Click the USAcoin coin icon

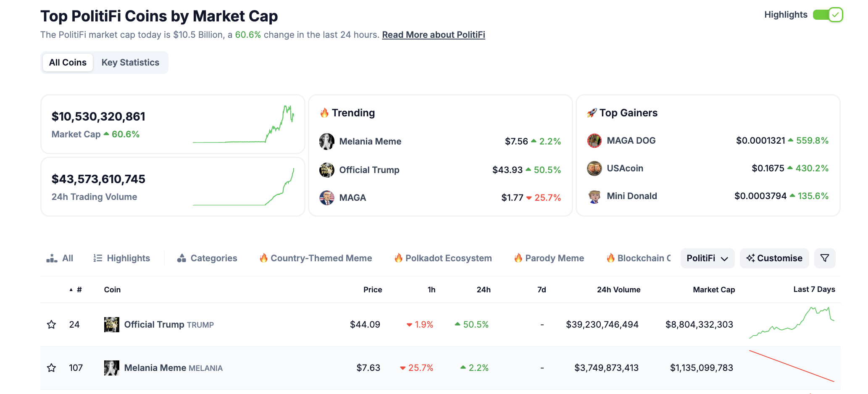coord(594,168)
